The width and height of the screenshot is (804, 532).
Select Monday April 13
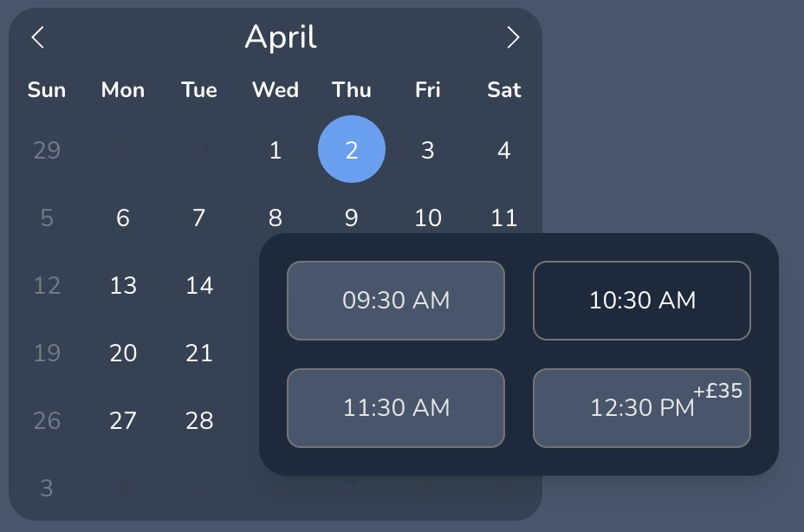click(123, 285)
